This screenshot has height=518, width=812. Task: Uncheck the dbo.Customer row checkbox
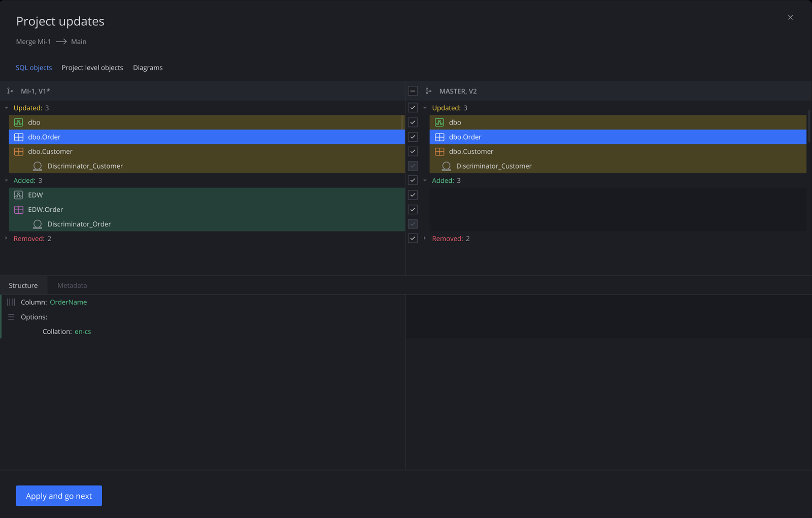(x=413, y=151)
